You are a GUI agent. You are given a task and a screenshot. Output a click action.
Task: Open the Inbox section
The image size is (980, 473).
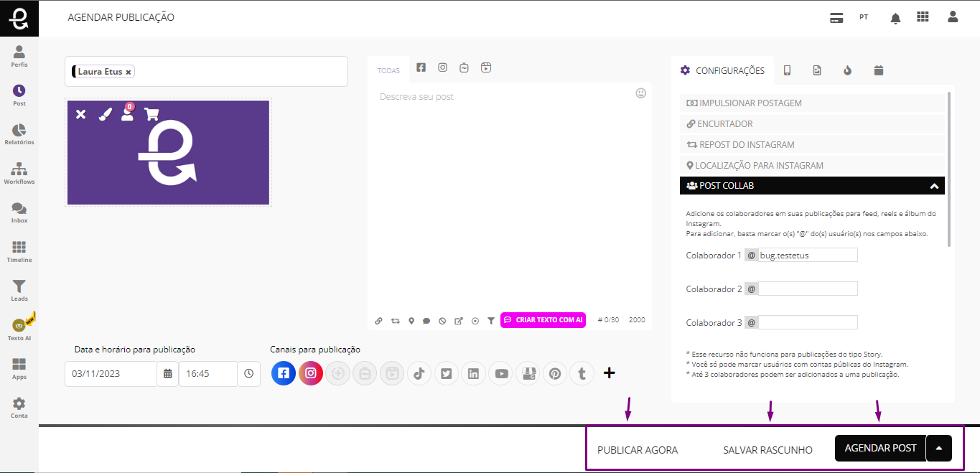(19, 212)
